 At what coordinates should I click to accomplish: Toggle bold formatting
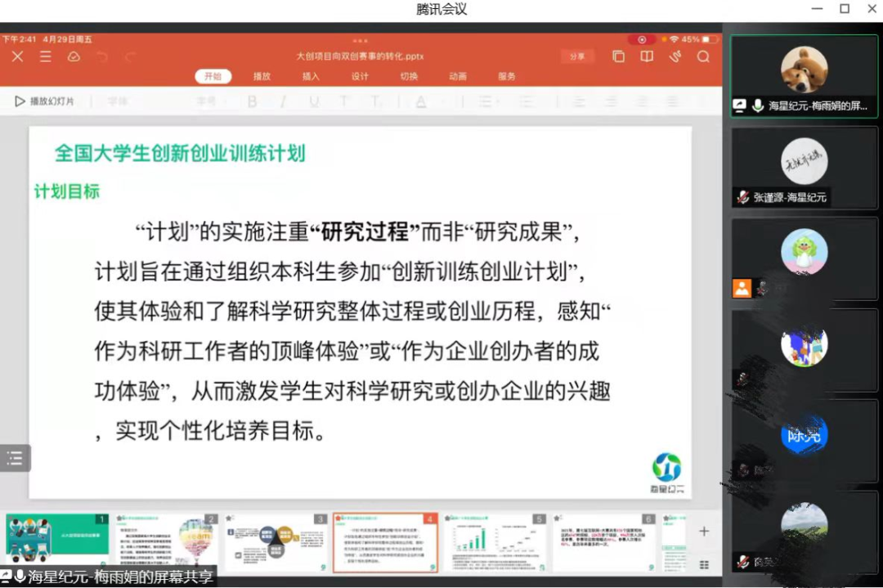[252, 101]
